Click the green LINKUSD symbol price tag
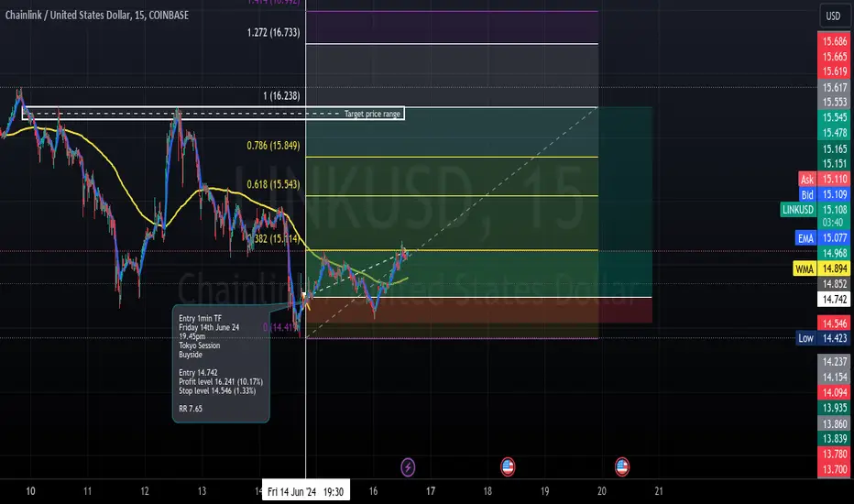 [798, 209]
